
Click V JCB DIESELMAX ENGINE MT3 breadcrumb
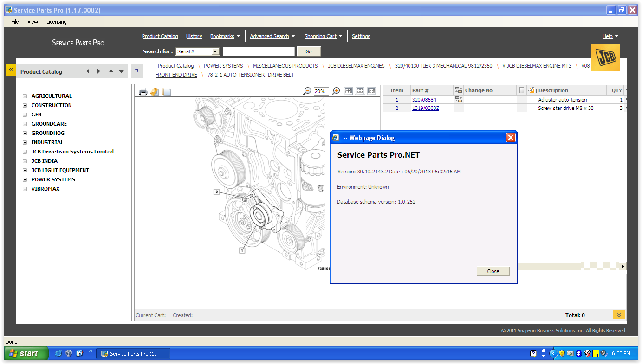pyautogui.click(x=537, y=66)
